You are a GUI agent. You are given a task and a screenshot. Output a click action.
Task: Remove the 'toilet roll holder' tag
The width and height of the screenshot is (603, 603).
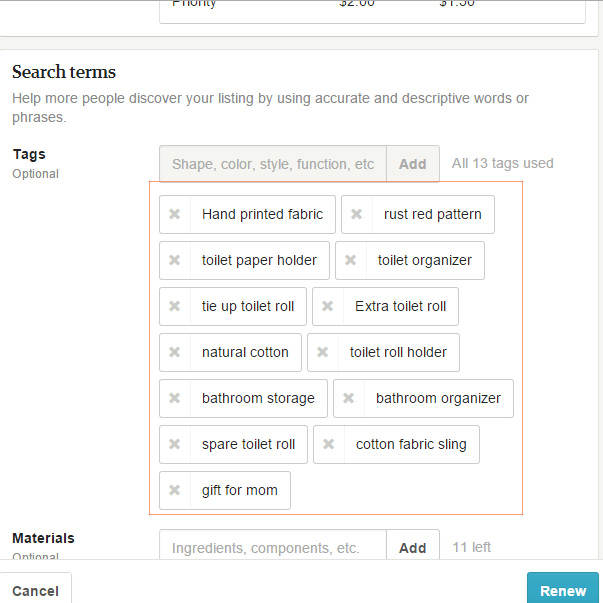click(x=322, y=352)
